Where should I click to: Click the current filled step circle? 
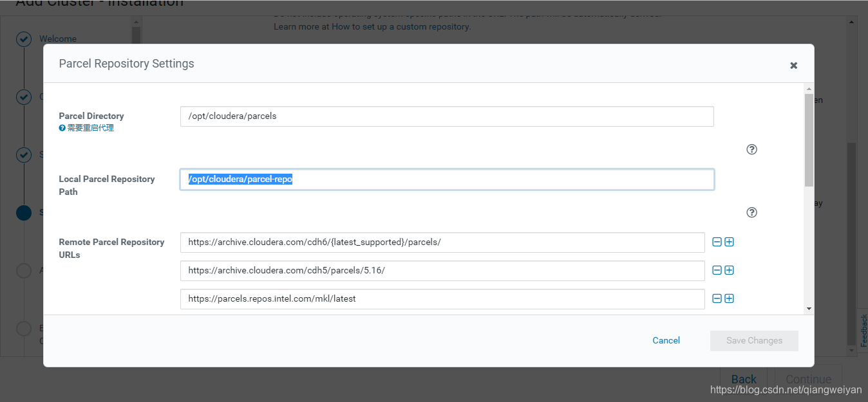24,213
